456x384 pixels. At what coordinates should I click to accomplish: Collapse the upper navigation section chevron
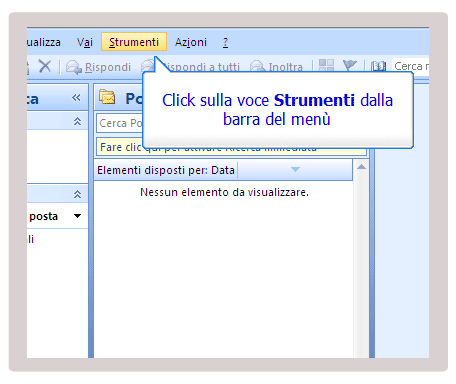tap(77, 121)
